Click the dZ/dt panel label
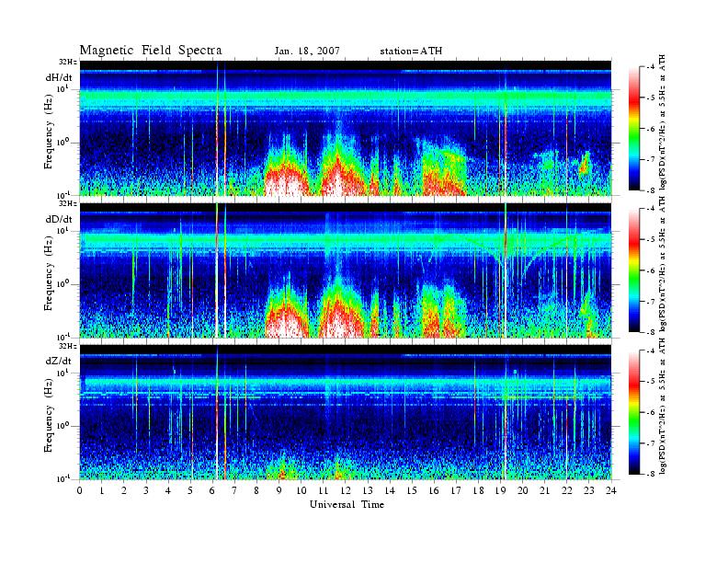Viewport: 728px width, 563px height. tap(59, 361)
